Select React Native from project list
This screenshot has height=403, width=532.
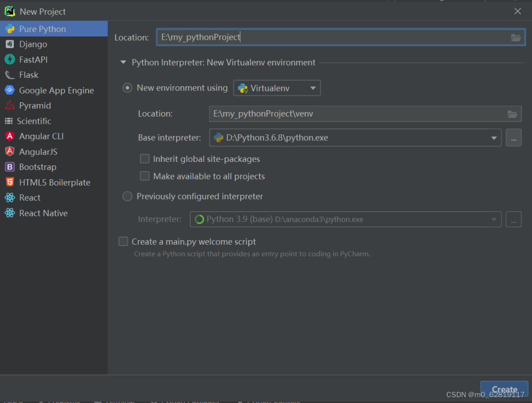click(x=43, y=213)
